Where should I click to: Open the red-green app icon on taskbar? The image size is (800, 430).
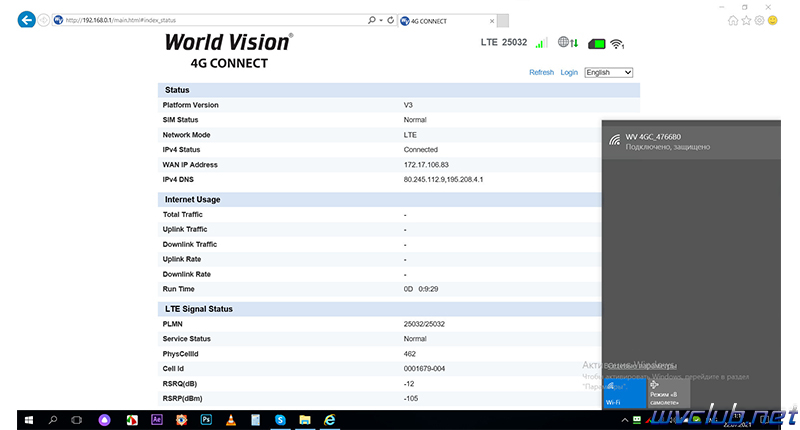(x=132, y=420)
